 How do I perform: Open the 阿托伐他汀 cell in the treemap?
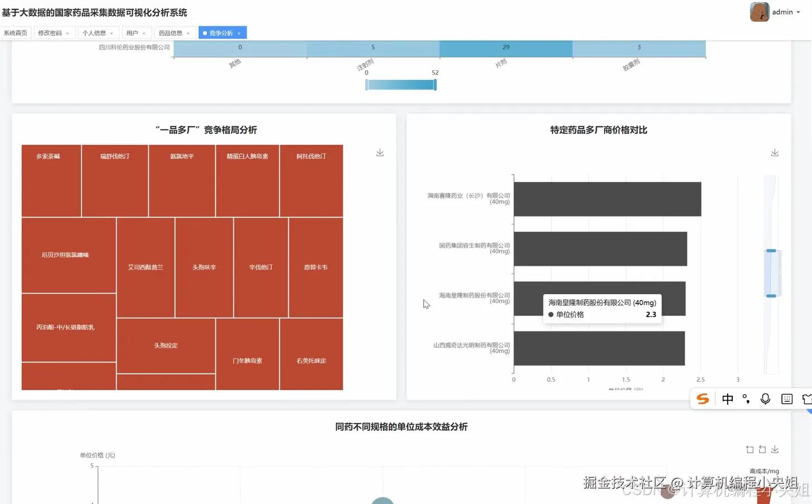(311, 180)
